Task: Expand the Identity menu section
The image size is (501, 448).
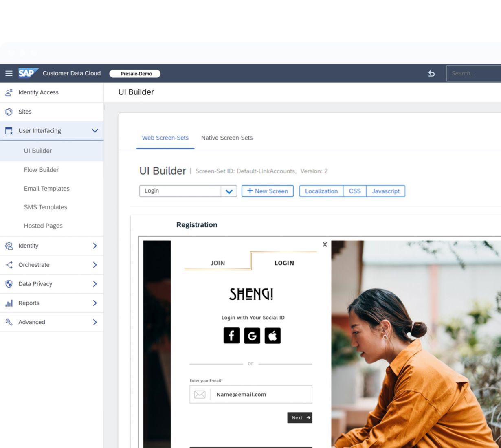Action: [x=94, y=246]
